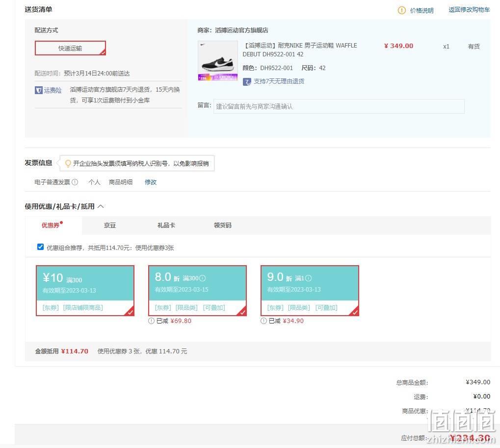500x448 pixels.
Task: Click the 留言 message input field
Action: point(339,106)
